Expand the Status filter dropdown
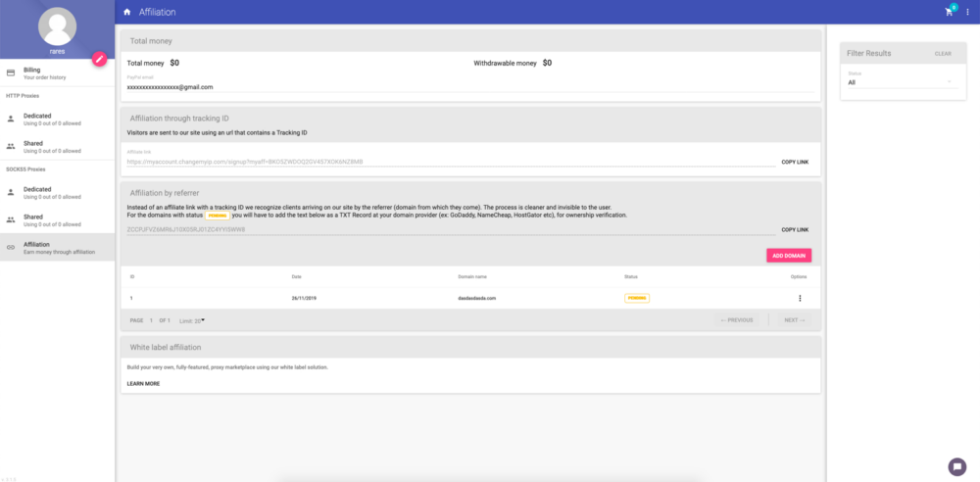The height and width of the screenshot is (482, 980). (x=900, y=82)
